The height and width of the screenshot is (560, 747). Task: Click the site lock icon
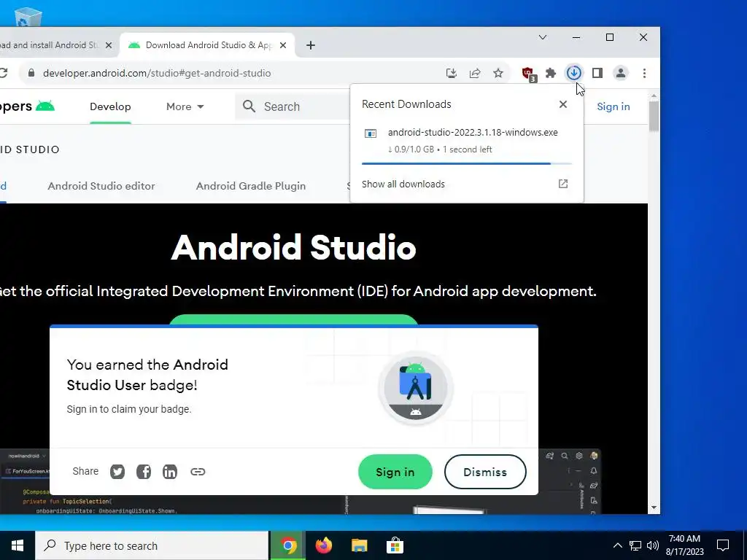31,73
